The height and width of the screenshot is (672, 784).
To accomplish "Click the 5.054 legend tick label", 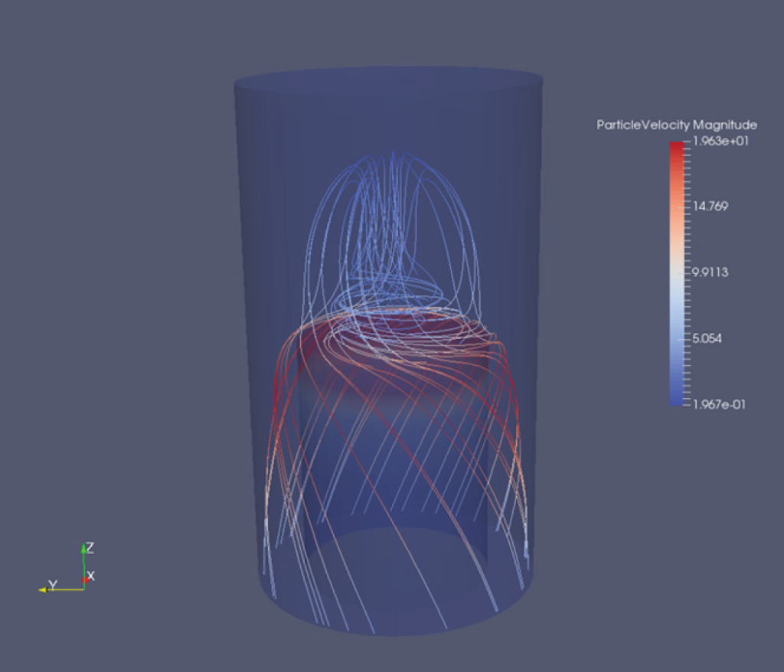I will 707,338.
